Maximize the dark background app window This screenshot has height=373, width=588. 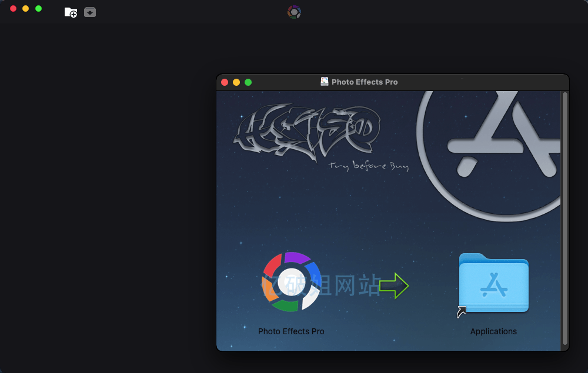pos(38,9)
